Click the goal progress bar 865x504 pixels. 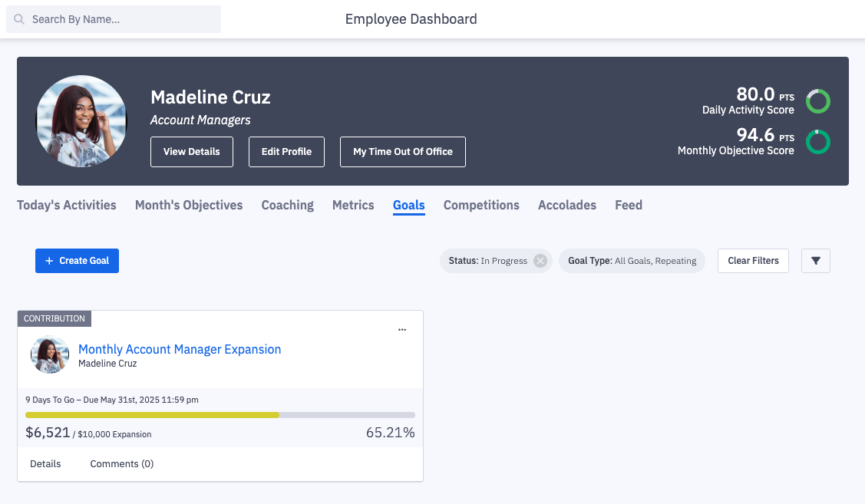click(220, 415)
